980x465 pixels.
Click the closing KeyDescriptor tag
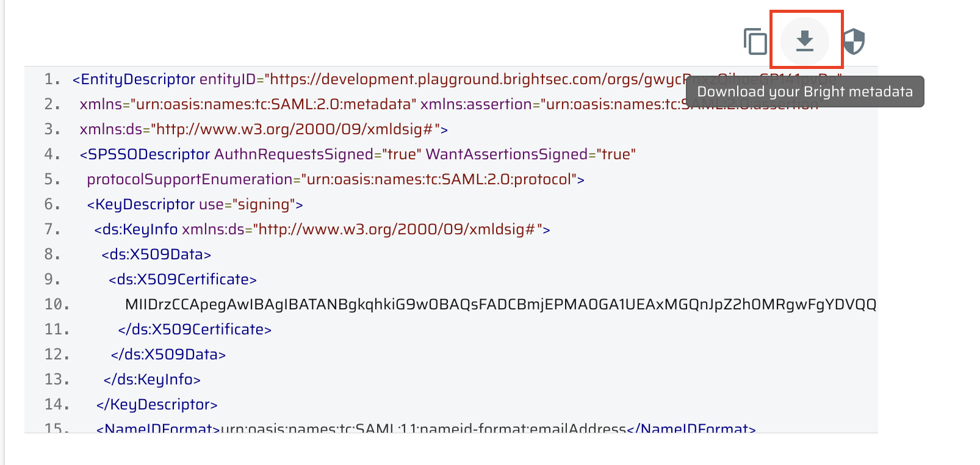click(157, 405)
